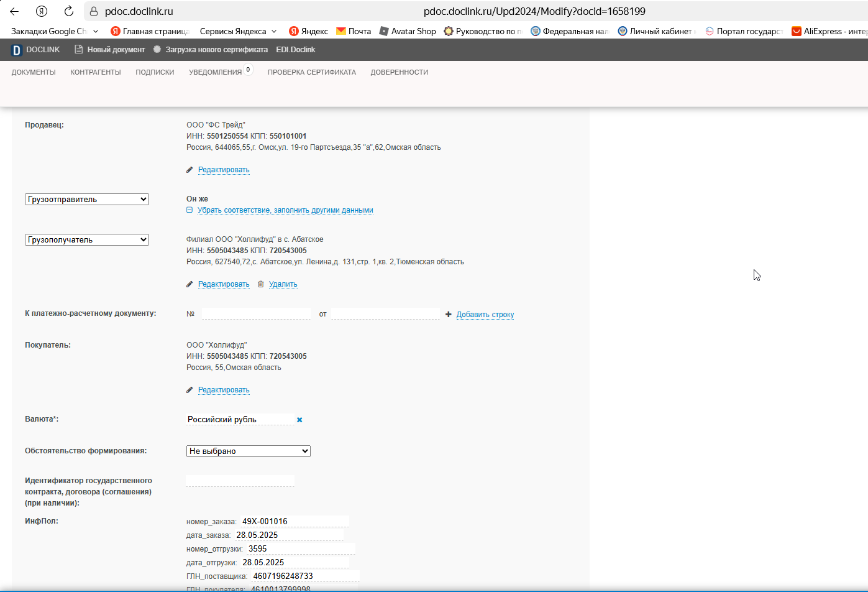Click the Yandex home icon in toolbar
The image size is (868, 592).
42,11
